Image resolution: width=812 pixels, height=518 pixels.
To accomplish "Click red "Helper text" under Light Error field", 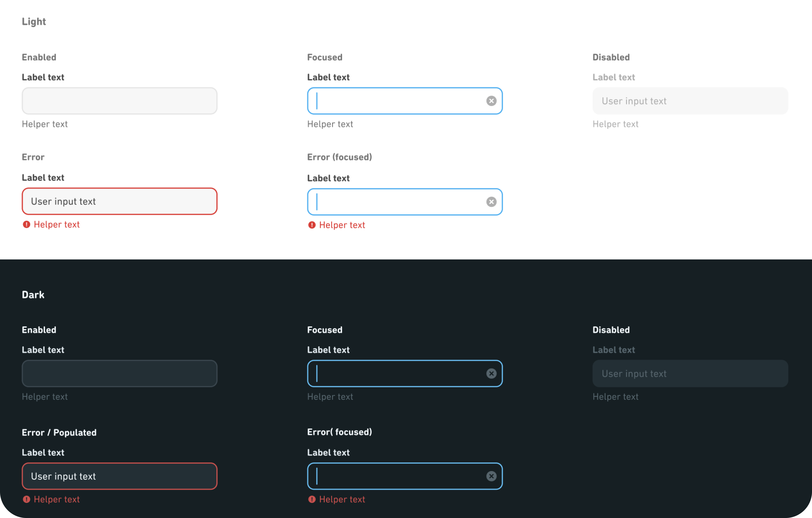I will click(57, 224).
